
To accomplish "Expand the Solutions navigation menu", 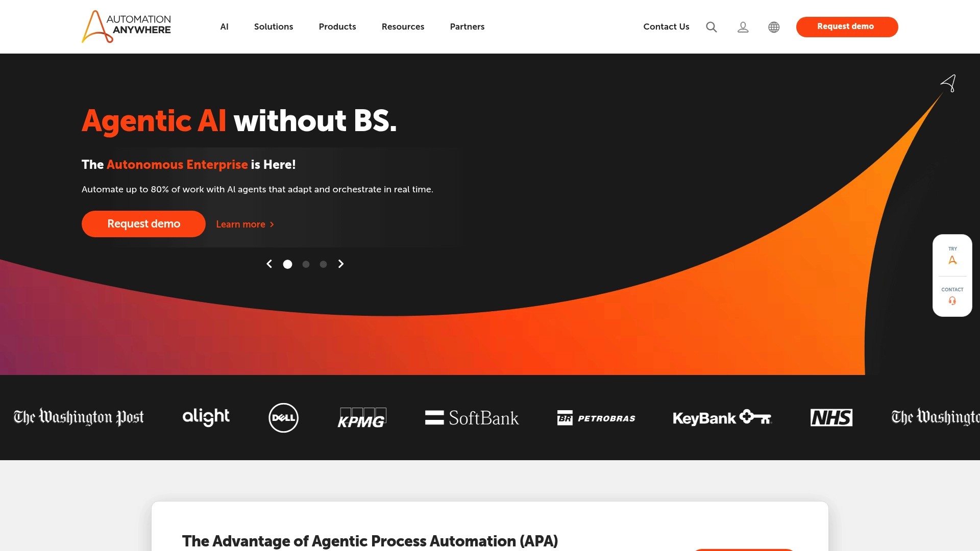I will coord(274,27).
